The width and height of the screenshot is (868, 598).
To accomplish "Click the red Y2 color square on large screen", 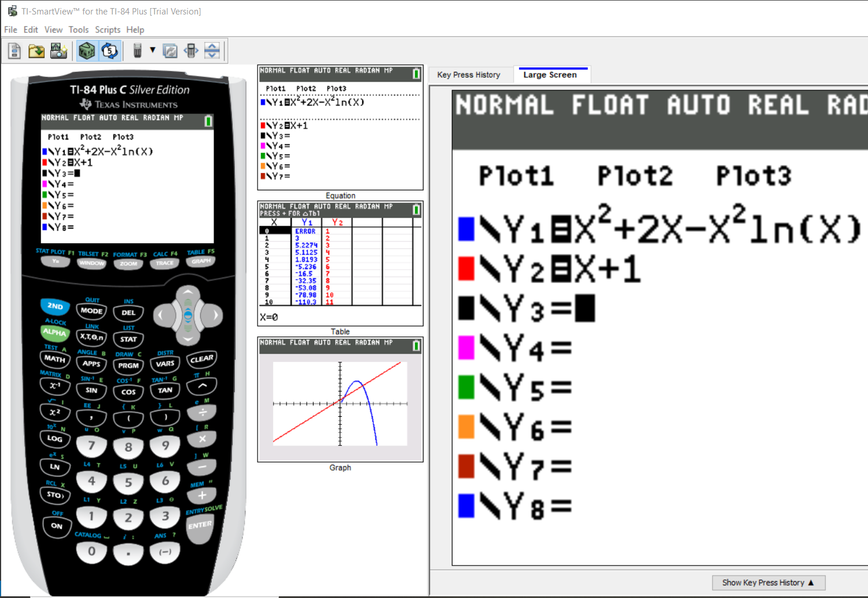I will [466, 269].
